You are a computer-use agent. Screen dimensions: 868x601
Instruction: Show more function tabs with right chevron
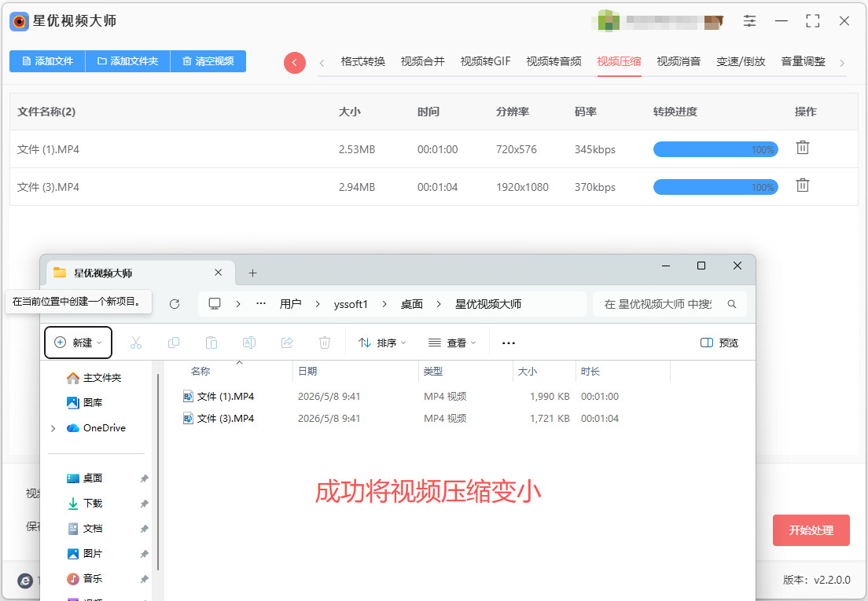pyautogui.click(x=842, y=63)
